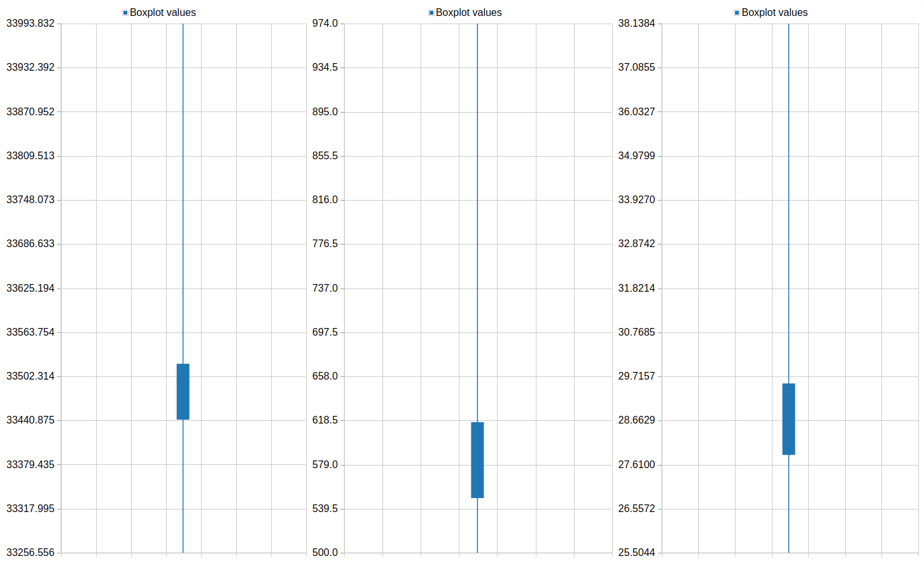Click axis label 26.5572
Image resolution: width=924 pixels, height=563 pixels.
(636, 509)
